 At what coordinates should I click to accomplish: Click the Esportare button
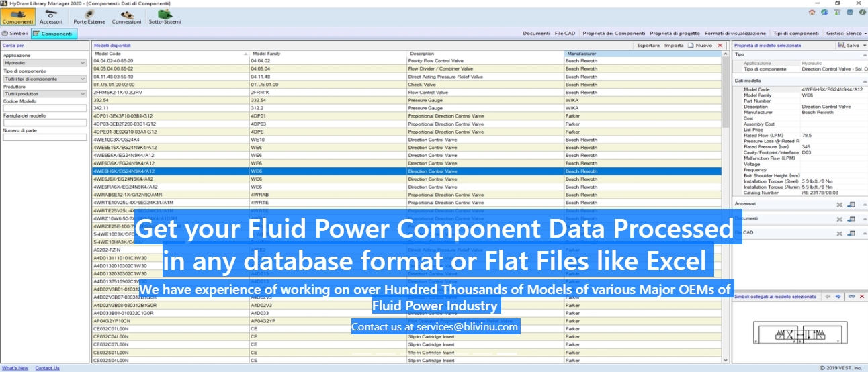[648, 45]
